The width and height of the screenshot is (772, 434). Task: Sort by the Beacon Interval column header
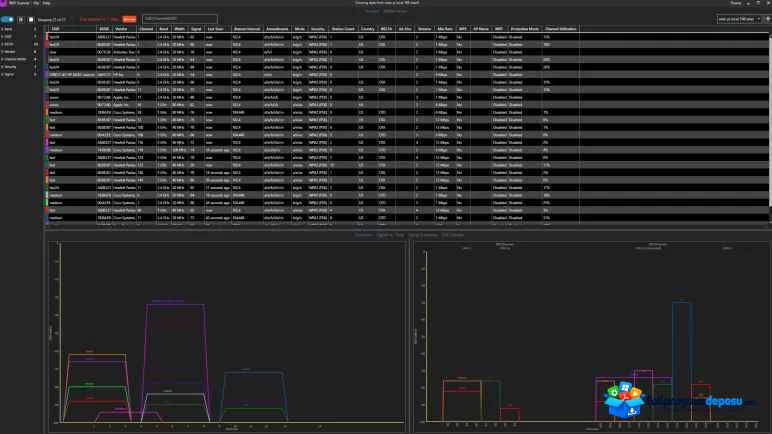pyautogui.click(x=247, y=29)
